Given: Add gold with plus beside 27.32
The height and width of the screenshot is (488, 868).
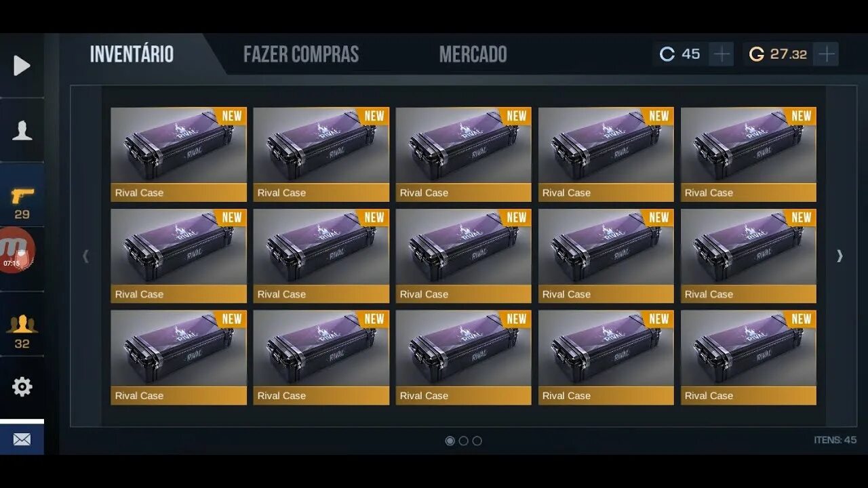Looking at the screenshot, I should pyautogui.click(x=826, y=54).
